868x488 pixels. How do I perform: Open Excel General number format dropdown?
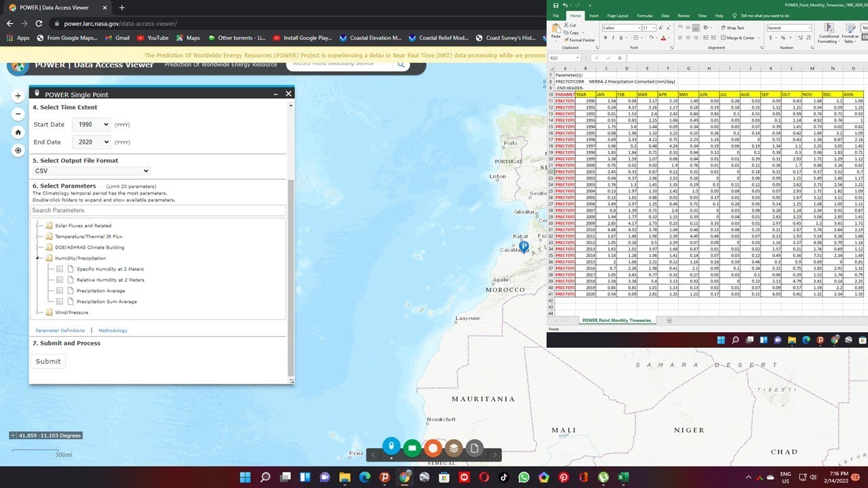point(810,28)
